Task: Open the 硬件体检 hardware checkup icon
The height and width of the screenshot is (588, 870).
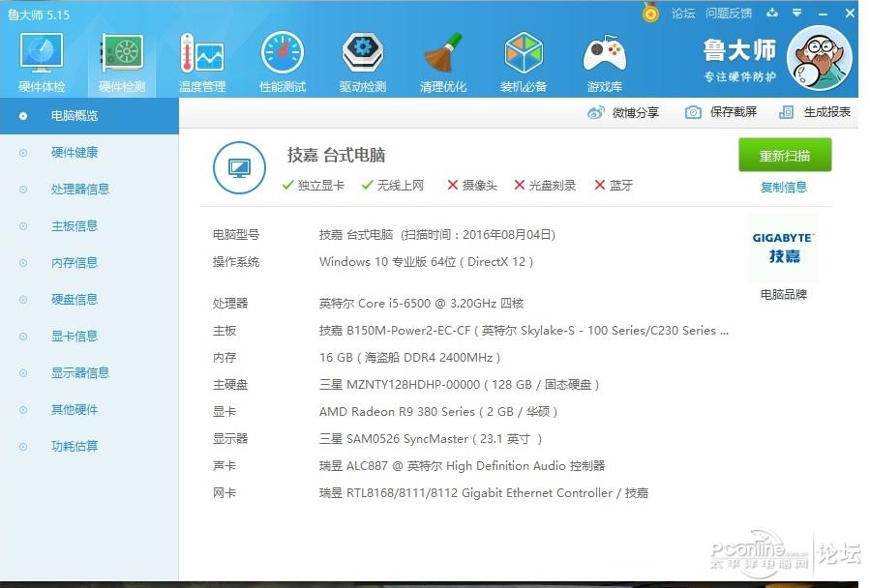Action: click(42, 62)
